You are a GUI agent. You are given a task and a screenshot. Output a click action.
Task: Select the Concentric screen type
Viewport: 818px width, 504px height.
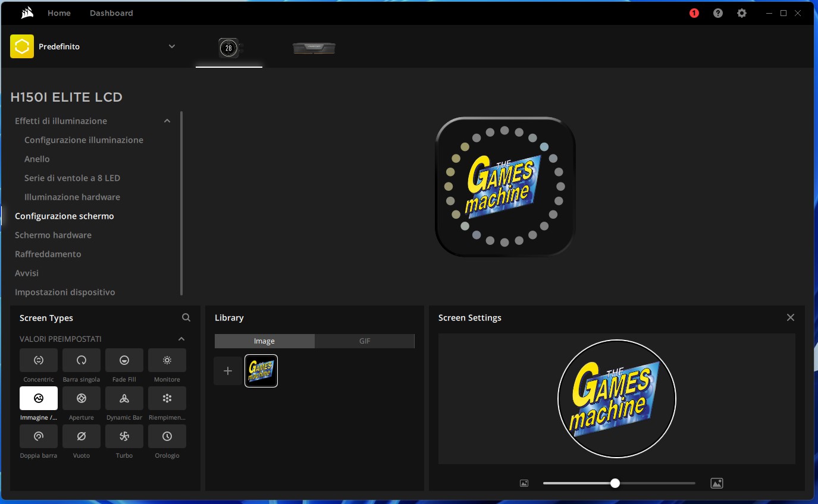coord(39,360)
